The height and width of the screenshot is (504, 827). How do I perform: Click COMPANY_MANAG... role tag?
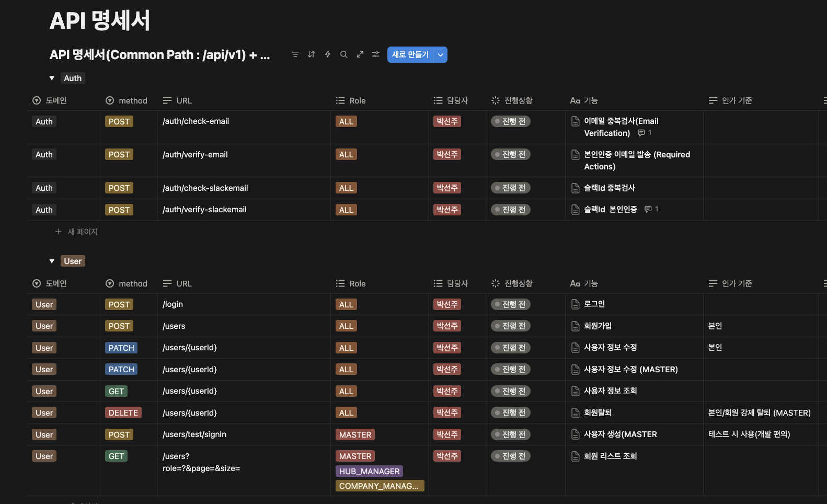point(380,486)
